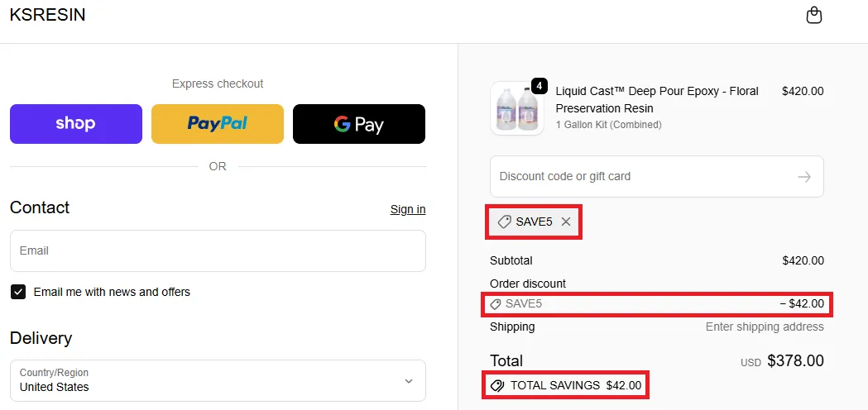Click the order discount SAVE5 tag icon
This screenshot has width=868, height=410.
pos(496,304)
